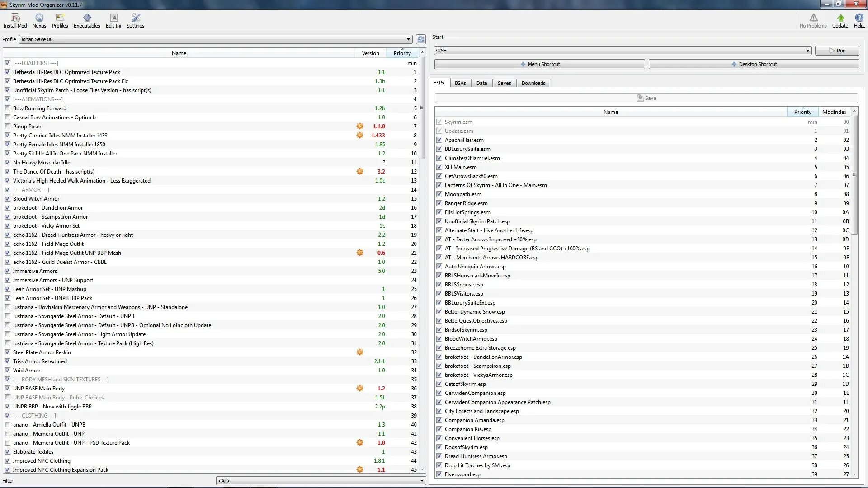This screenshot has width=868, height=488.
Task: Disable BirdsofSkyrim.esp plugin
Action: pos(439,330)
